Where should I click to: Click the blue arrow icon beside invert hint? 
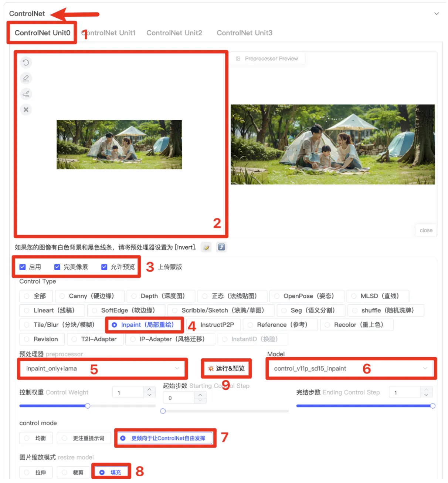221,247
